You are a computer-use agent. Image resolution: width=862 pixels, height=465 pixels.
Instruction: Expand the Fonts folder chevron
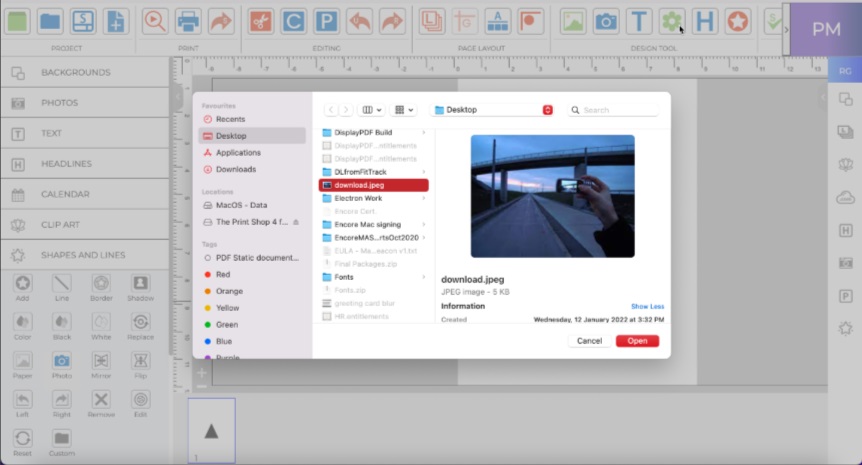coord(424,277)
